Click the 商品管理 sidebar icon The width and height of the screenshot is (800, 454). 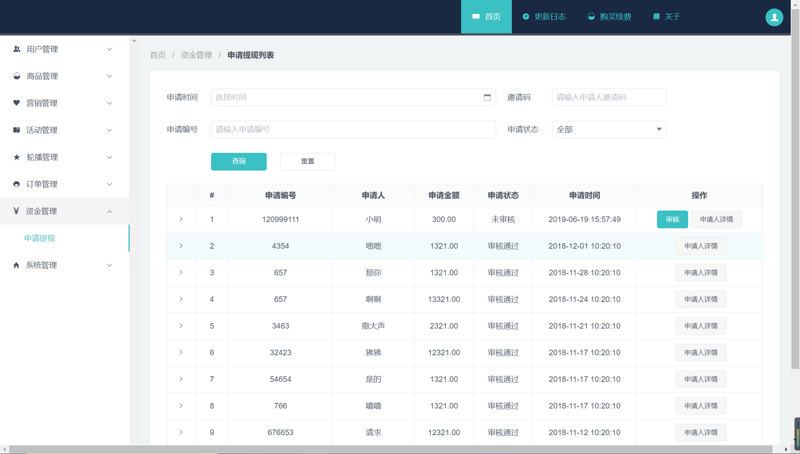tap(16, 76)
